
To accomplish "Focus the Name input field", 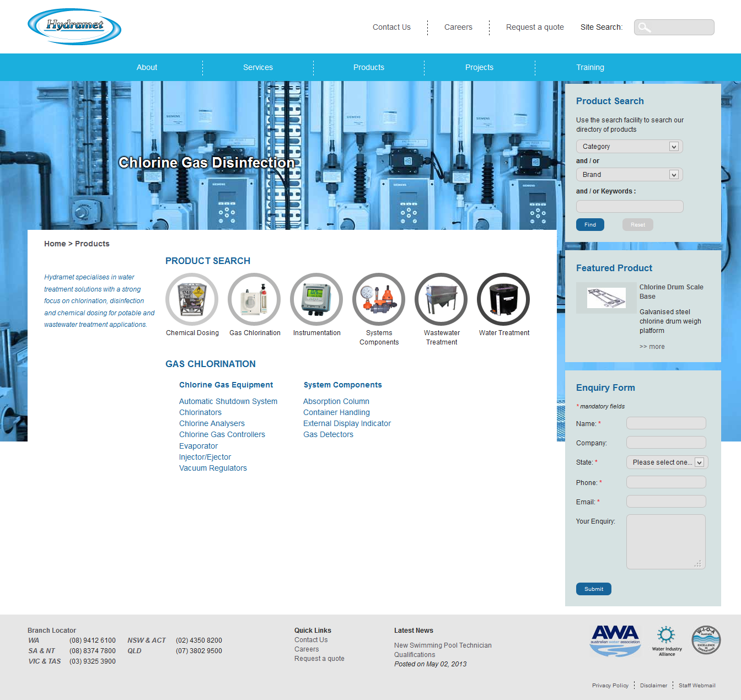I will 666,423.
